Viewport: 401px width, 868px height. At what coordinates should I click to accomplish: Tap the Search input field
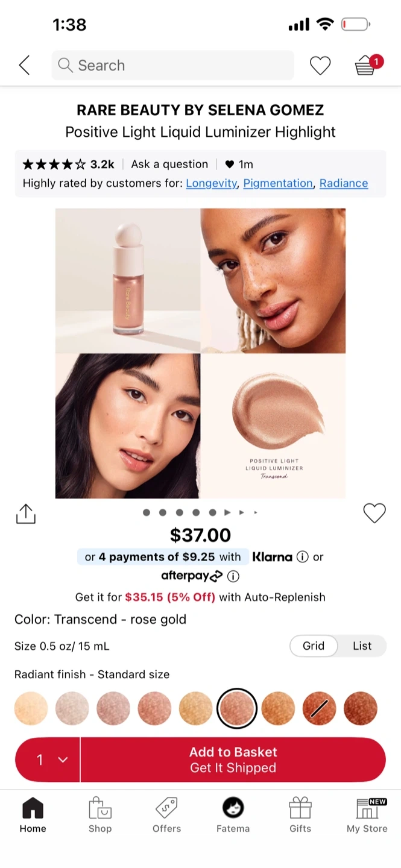coord(172,65)
